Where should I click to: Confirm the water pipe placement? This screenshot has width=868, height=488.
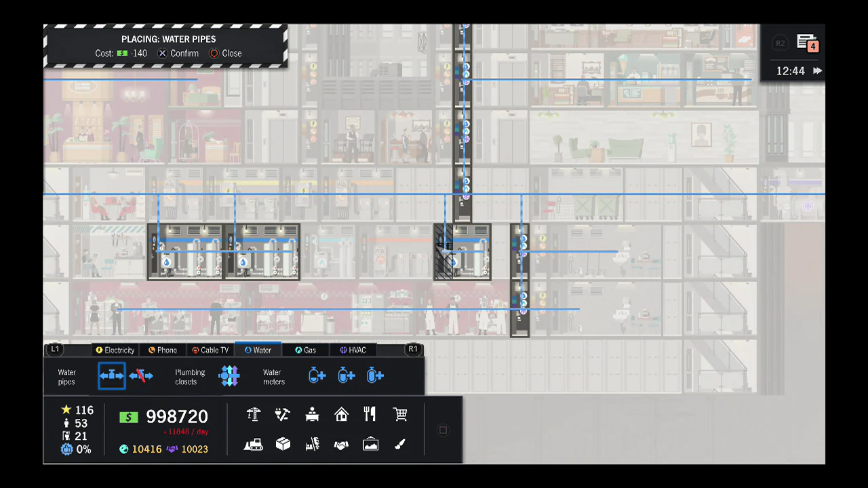coord(179,53)
